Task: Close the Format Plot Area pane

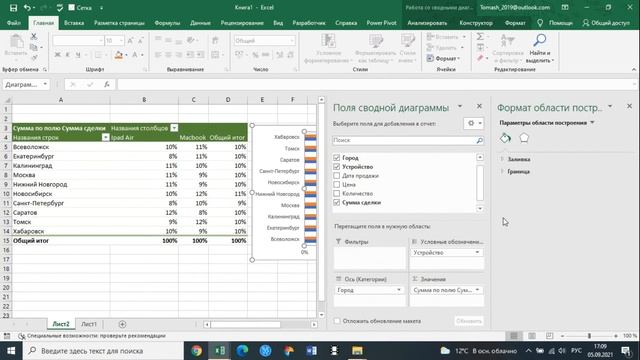Action: (x=629, y=107)
